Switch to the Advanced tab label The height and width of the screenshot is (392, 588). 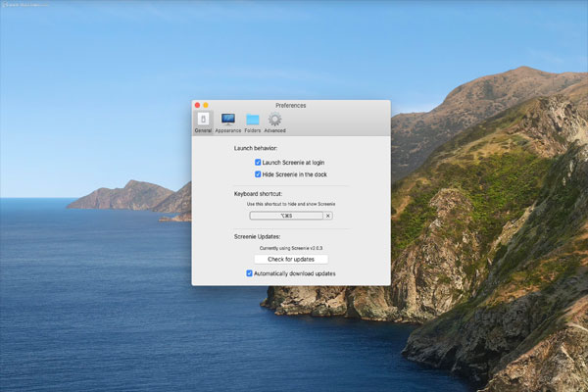275,130
